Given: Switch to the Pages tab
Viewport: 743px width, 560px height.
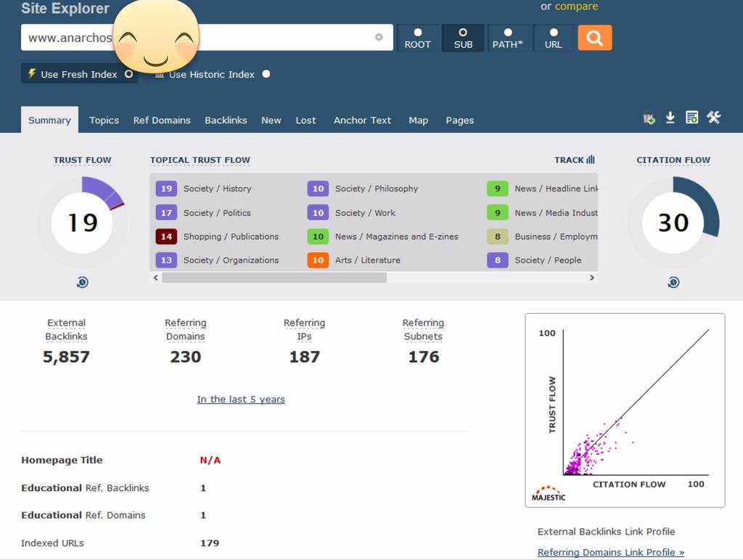Looking at the screenshot, I should click(459, 120).
